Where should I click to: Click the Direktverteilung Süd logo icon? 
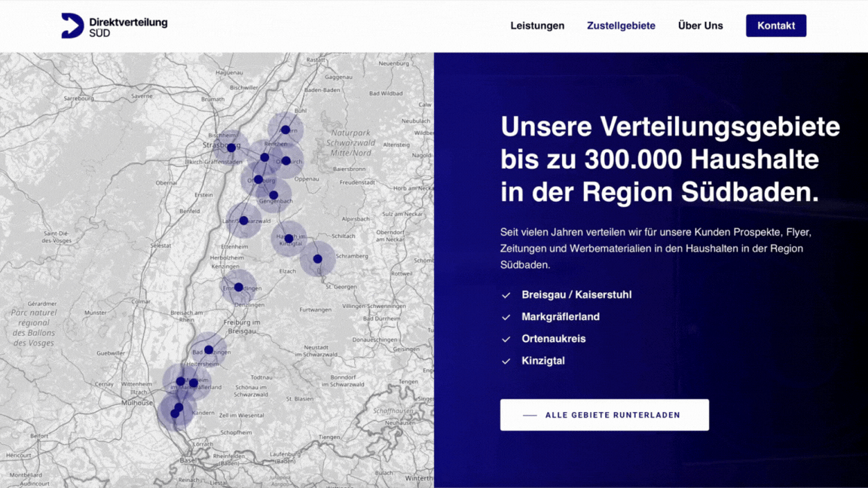72,26
